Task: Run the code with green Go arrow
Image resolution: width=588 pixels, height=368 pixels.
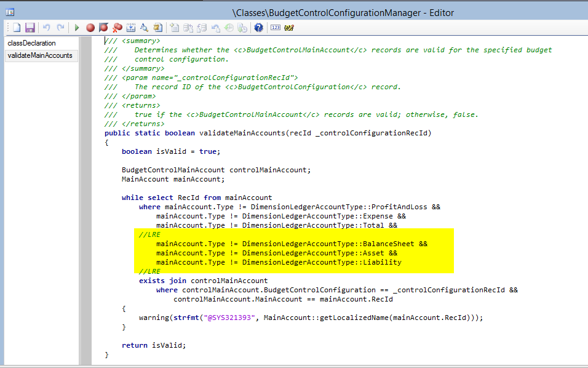Action: point(77,28)
